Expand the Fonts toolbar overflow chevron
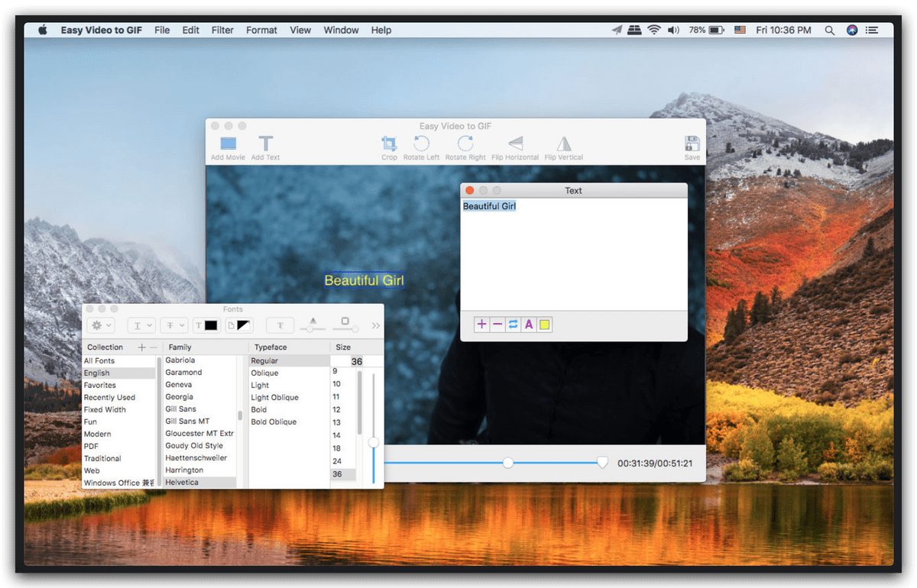The height and width of the screenshot is (588, 917). click(x=376, y=326)
